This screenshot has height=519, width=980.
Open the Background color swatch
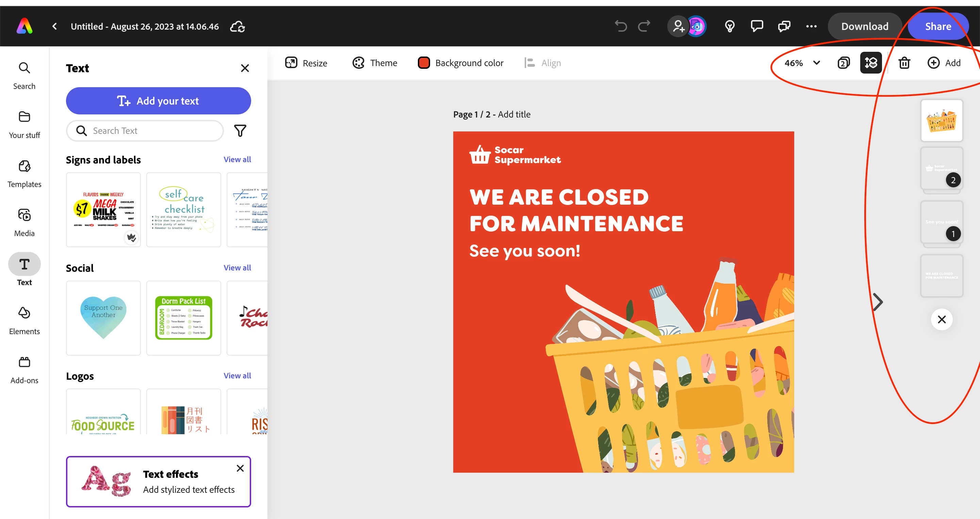[424, 63]
